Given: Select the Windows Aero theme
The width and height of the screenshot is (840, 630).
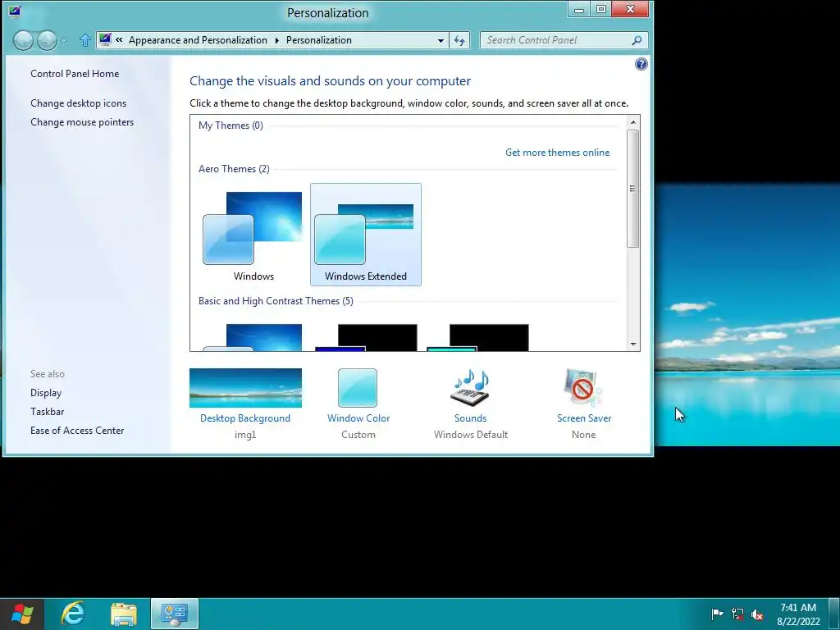Looking at the screenshot, I should [x=253, y=235].
